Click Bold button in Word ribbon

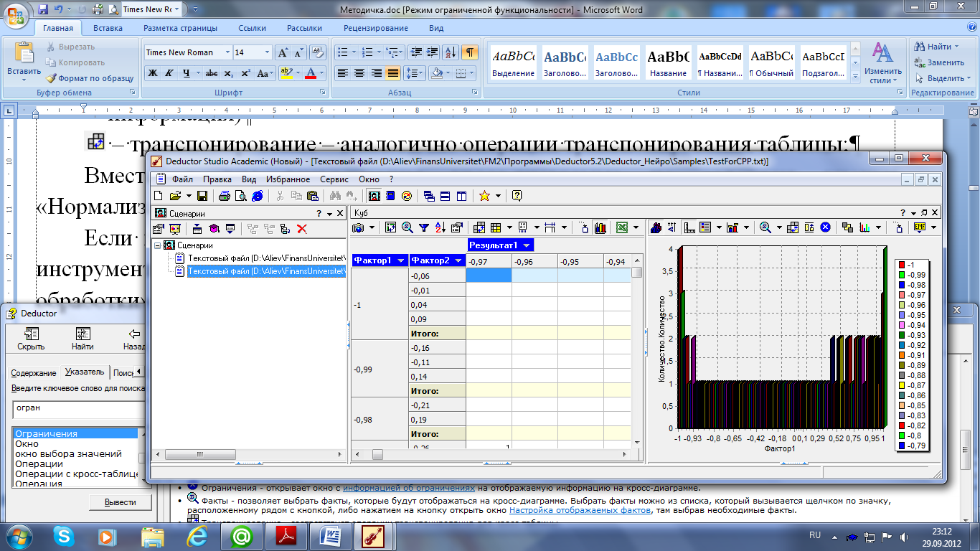click(x=153, y=73)
